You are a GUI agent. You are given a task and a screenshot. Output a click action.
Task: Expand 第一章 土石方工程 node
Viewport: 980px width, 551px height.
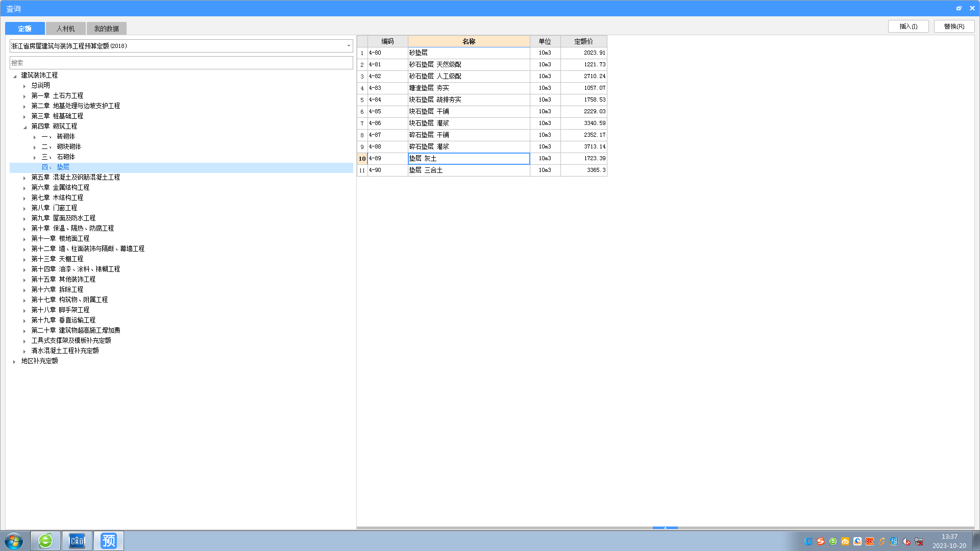tap(24, 96)
